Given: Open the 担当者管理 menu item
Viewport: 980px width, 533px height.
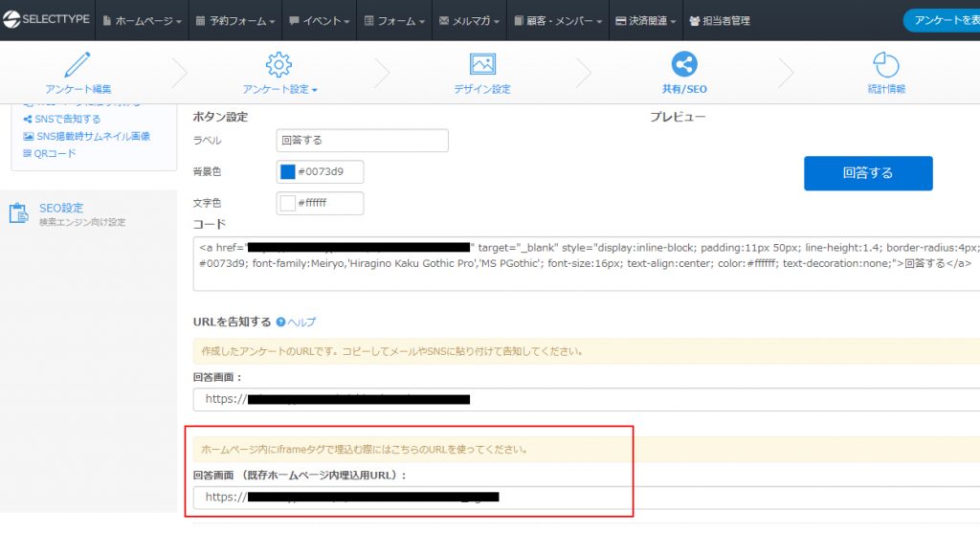Looking at the screenshot, I should pyautogui.click(x=719, y=20).
